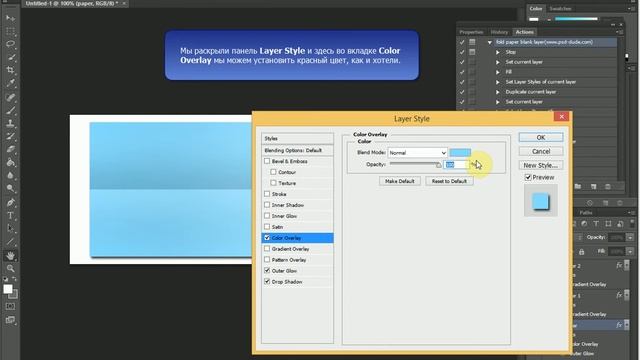Open the Layers Fill dropdown arrow
Viewport: 640px width, 360px height.
[x=630, y=252]
